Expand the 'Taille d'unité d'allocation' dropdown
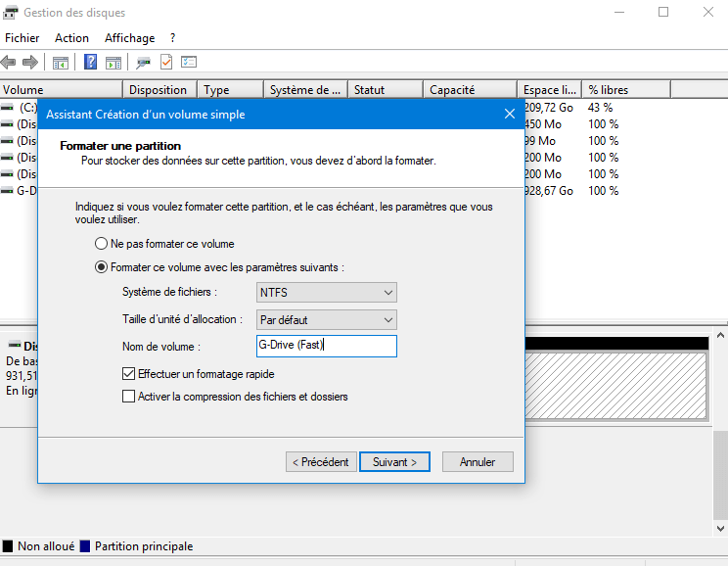Viewport: 728px width, 566px height. (326, 319)
